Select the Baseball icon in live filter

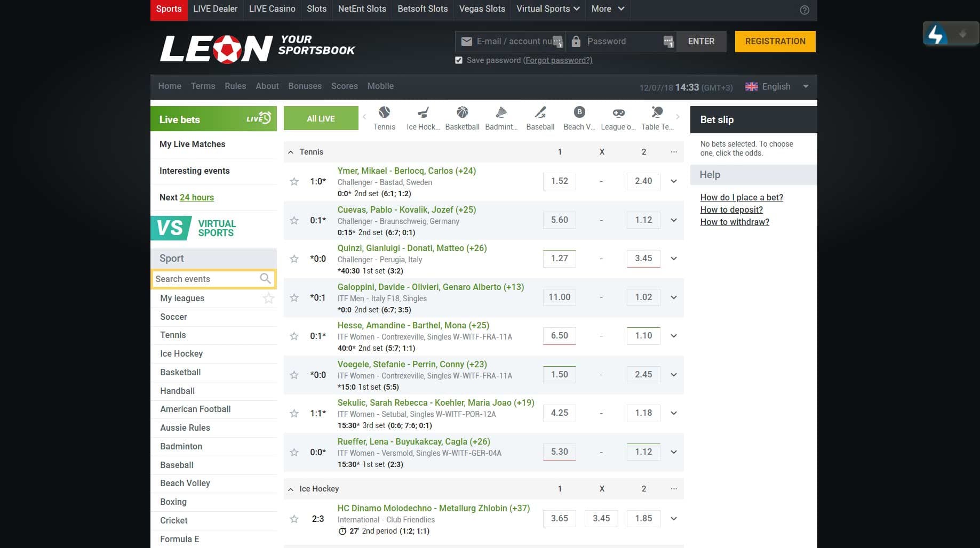tap(540, 113)
